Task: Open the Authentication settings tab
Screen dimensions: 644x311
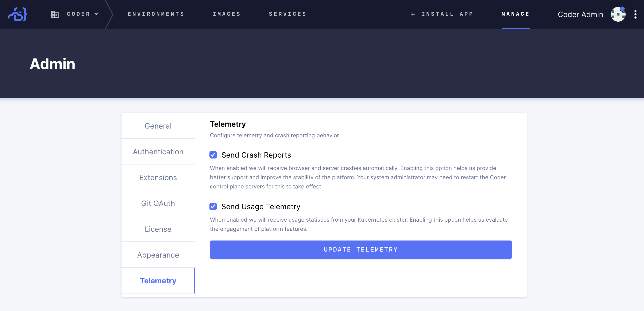Action: click(158, 152)
